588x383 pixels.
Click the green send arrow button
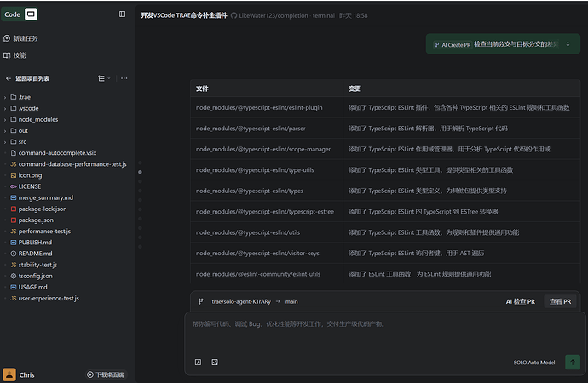pos(572,362)
